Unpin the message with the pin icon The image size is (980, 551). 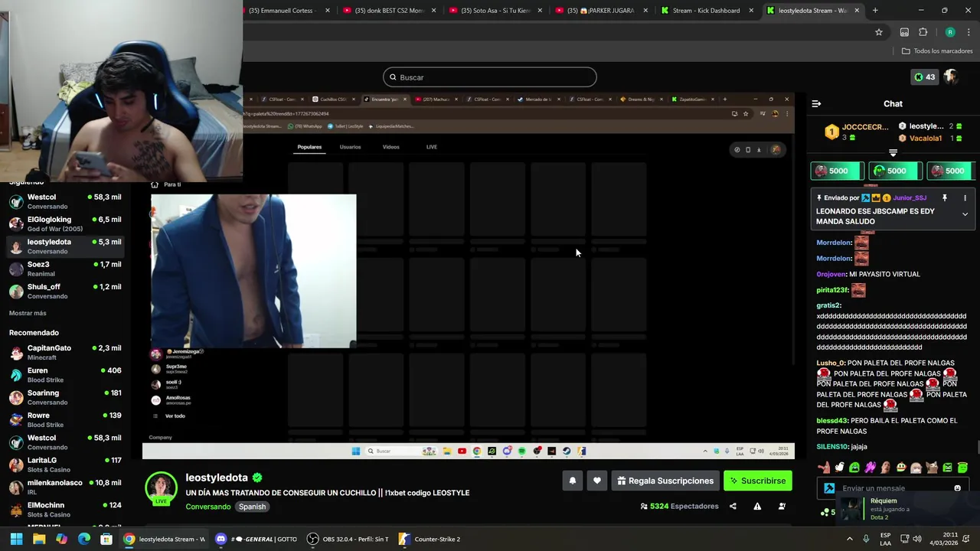click(945, 198)
